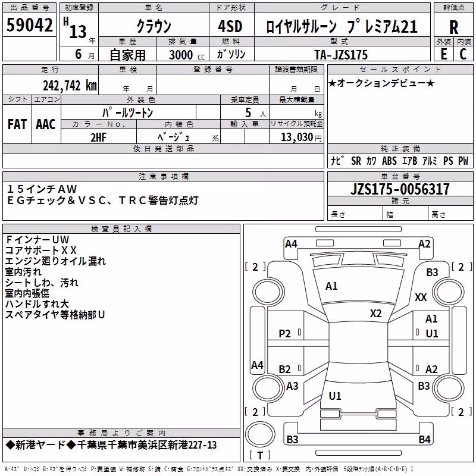Click the spare tire circle above [T]

coord(260,434)
